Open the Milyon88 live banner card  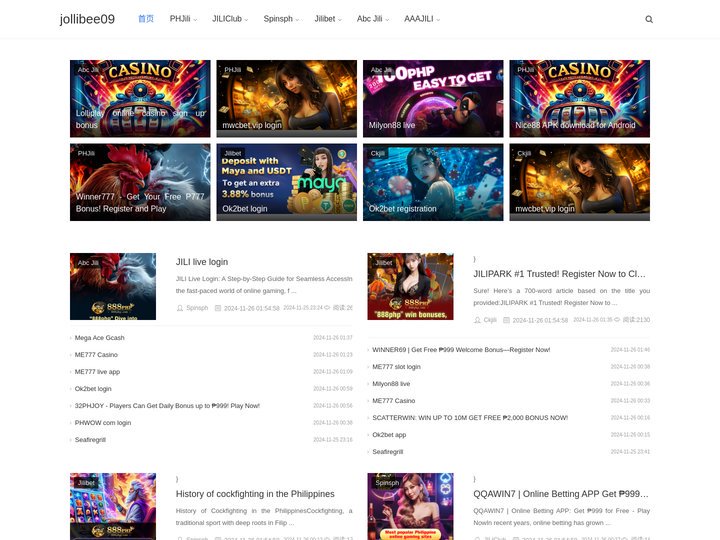pyautogui.click(x=433, y=99)
